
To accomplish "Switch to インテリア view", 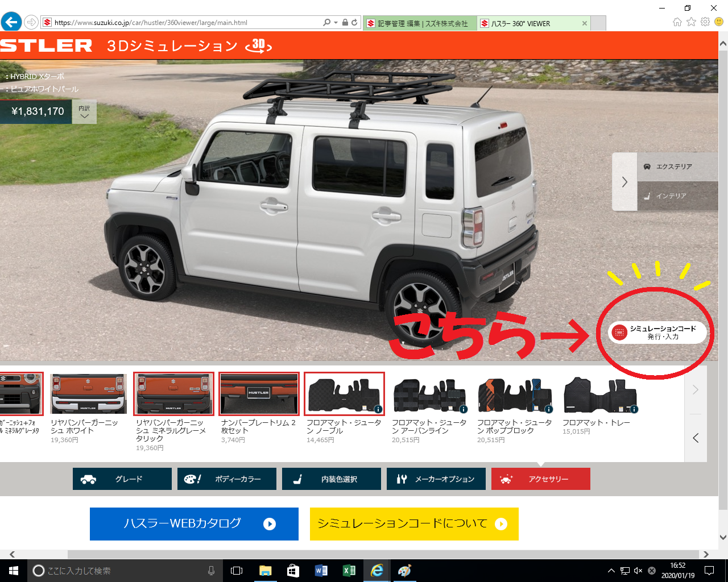I will tap(677, 196).
